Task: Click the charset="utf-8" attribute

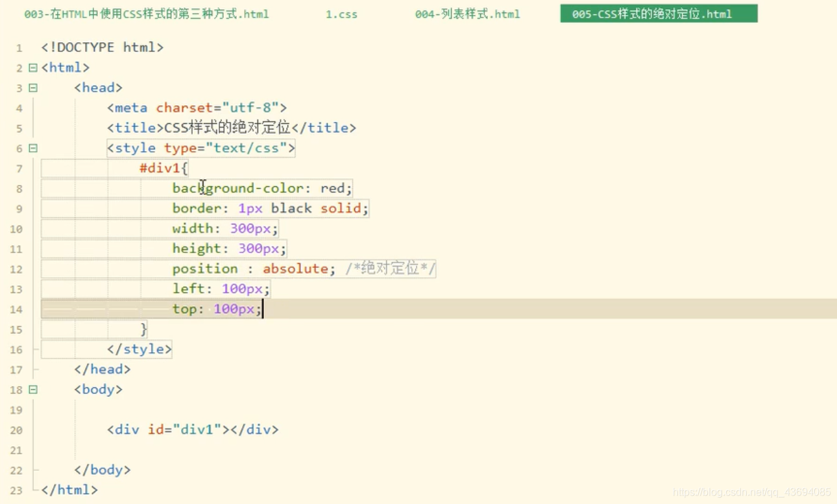Action: coord(217,108)
